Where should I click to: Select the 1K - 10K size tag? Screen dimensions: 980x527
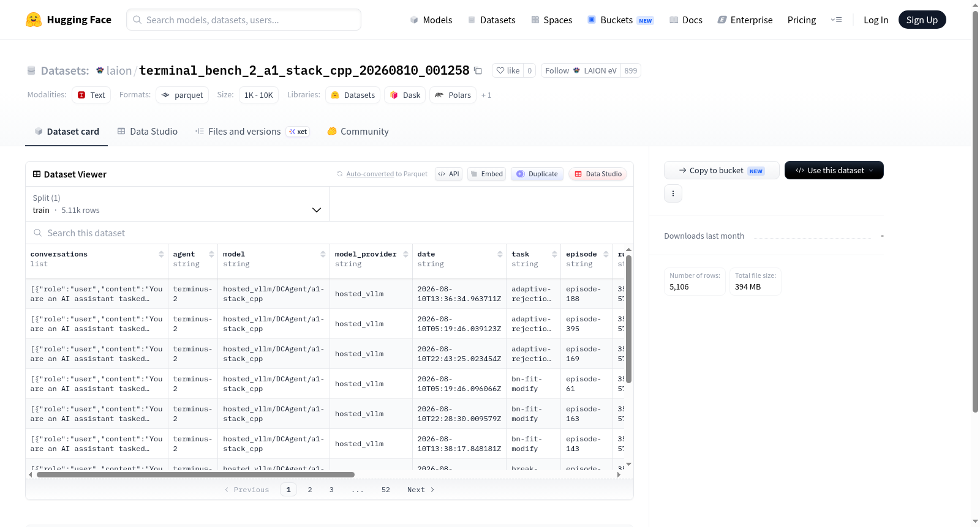[x=258, y=95]
